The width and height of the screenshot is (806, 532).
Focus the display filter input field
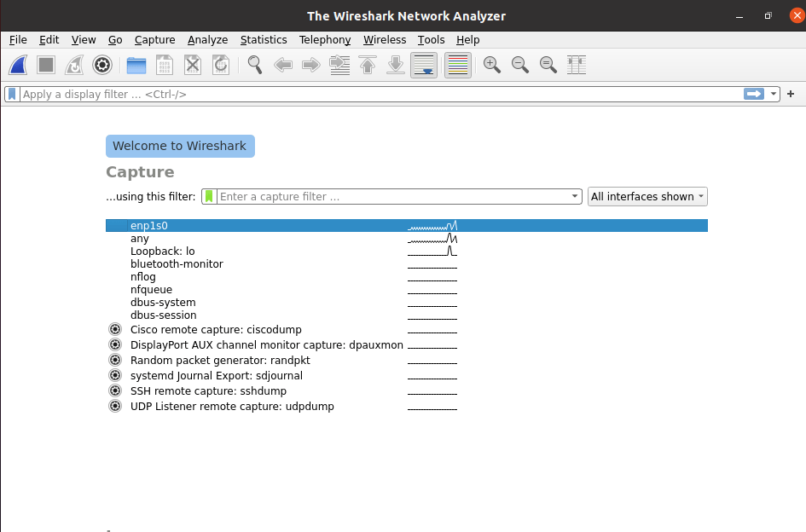tap(380, 94)
